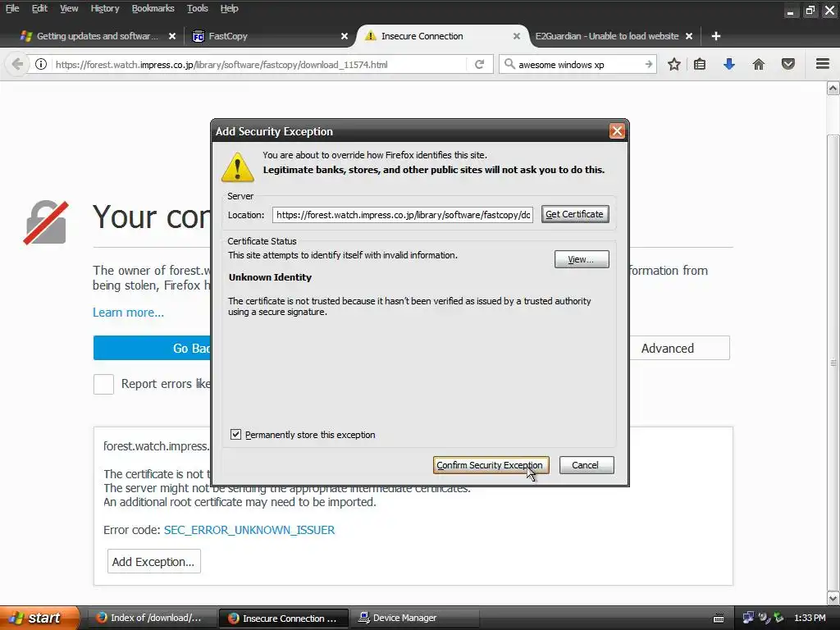Close the FastCopy tab
The width and height of the screenshot is (840, 630).
pyautogui.click(x=345, y=36)
